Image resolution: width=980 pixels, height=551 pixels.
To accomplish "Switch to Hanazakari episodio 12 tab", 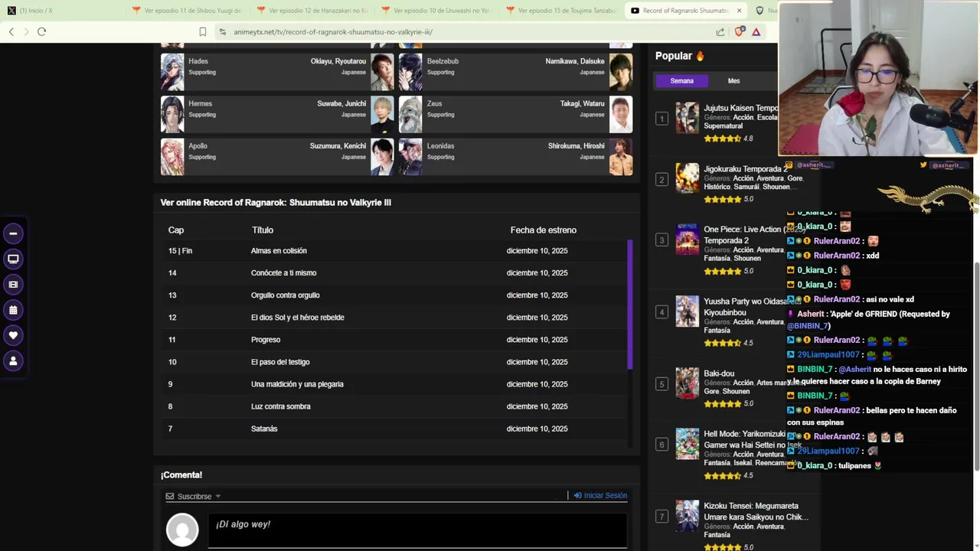I will [312, 11].
